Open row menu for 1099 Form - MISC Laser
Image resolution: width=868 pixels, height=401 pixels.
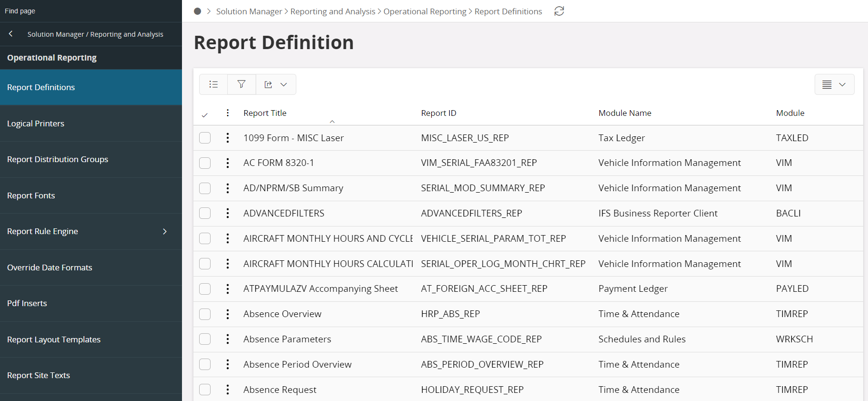click(x=228, y=138)
